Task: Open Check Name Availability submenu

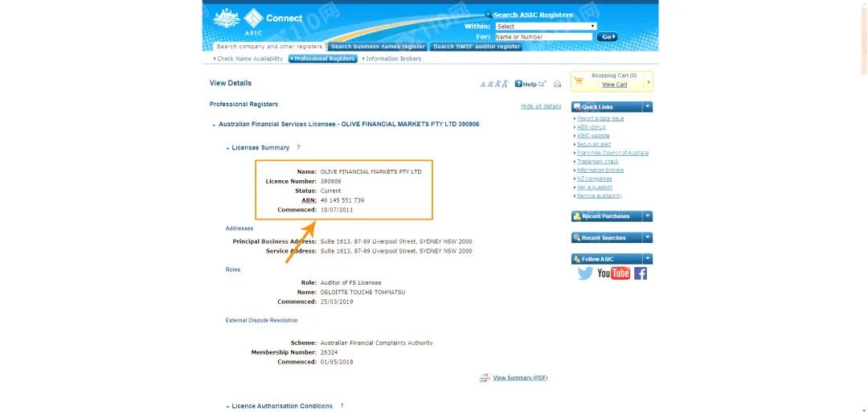Action: (248, 59)
